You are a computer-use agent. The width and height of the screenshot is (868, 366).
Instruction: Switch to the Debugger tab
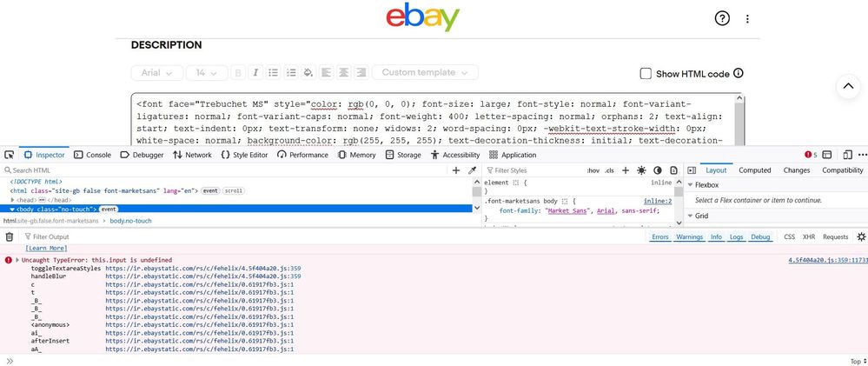pyautogui.click(x=142, y=155)
